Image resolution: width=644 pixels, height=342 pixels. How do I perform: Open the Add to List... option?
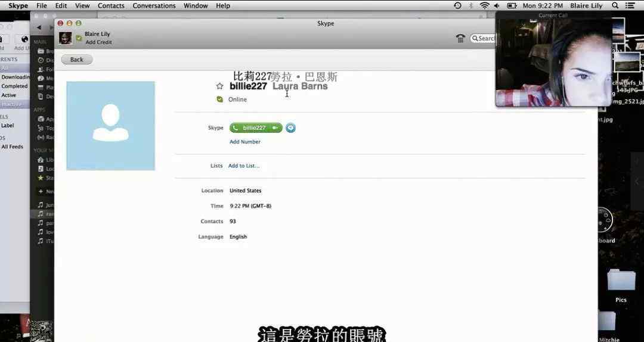tap(243, 166)
